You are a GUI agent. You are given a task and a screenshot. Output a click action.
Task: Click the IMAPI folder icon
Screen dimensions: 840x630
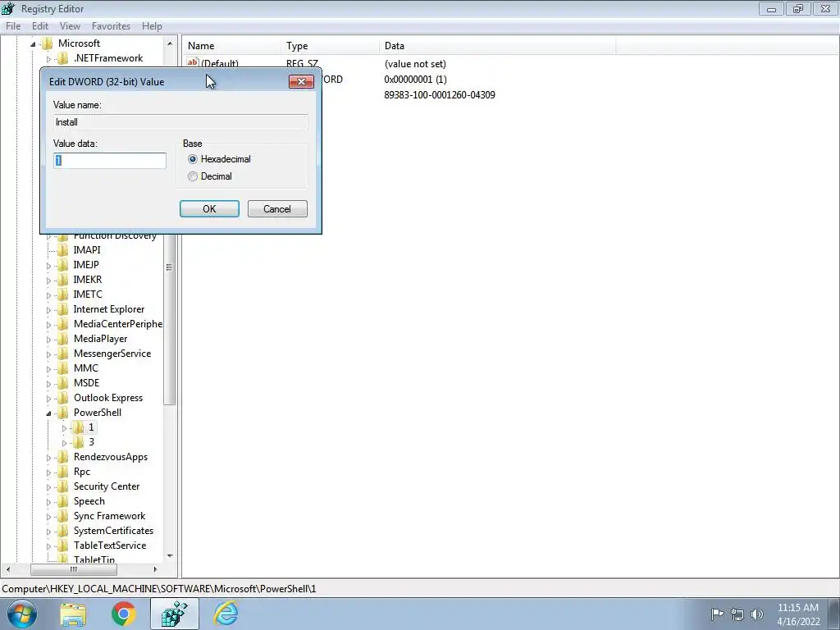pyautogui.click(x=62, y=249)
